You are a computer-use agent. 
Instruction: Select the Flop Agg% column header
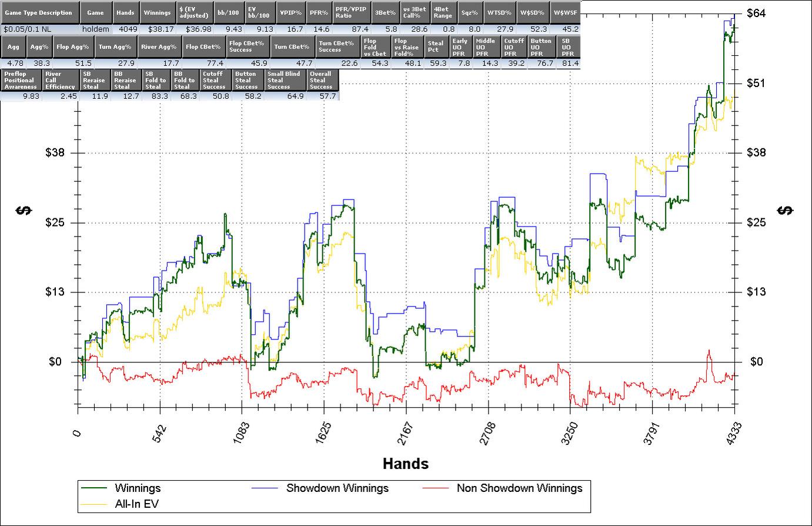pos(73,47)
